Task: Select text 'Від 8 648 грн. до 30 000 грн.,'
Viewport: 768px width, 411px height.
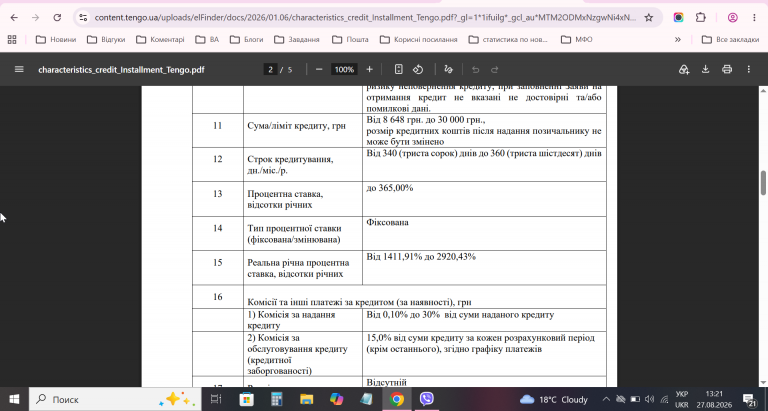Action: [x=426, y=120]
